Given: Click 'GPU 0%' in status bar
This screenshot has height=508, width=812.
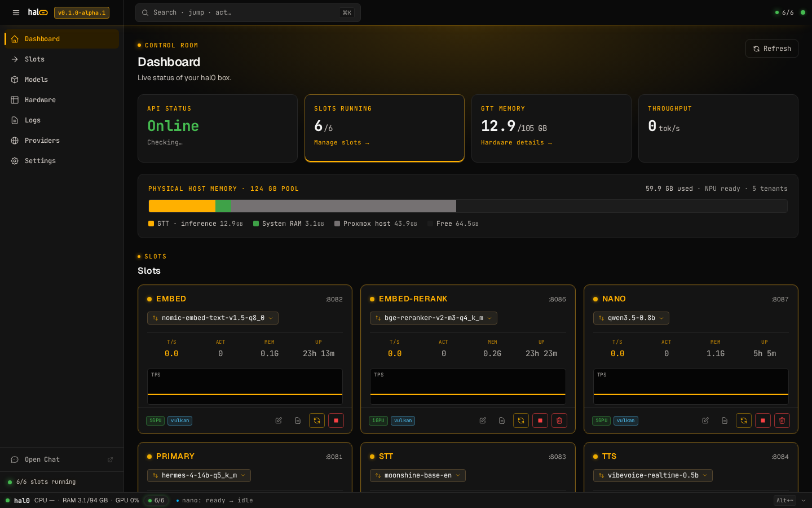Looking at the screenshot, I should pyautogui.click(x=127, y=500).
